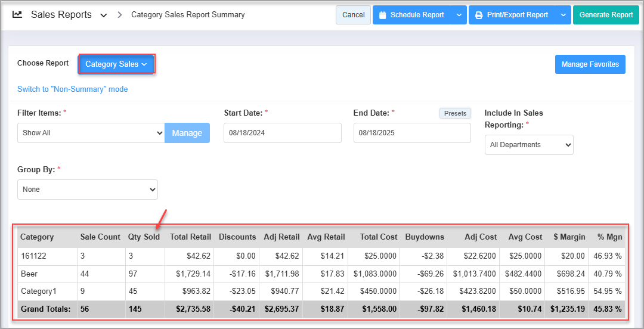Image resolution: width=644 pixels, height=329 pixels.
Task: Expand the Filter Items Show All dropdown
Action: [x=90, y=133]
